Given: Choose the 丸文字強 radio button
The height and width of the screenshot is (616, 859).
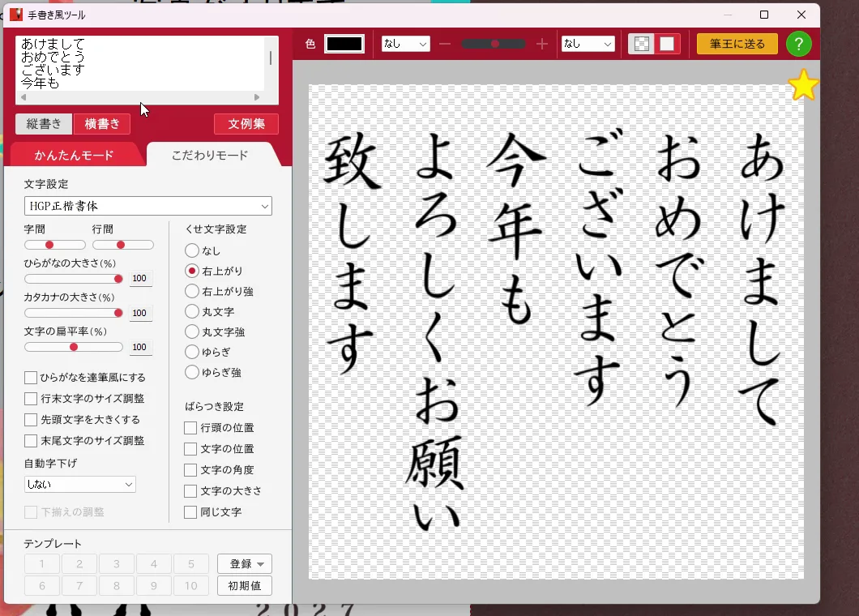Looking at the screenshot, I should click(x=192, y=332).
